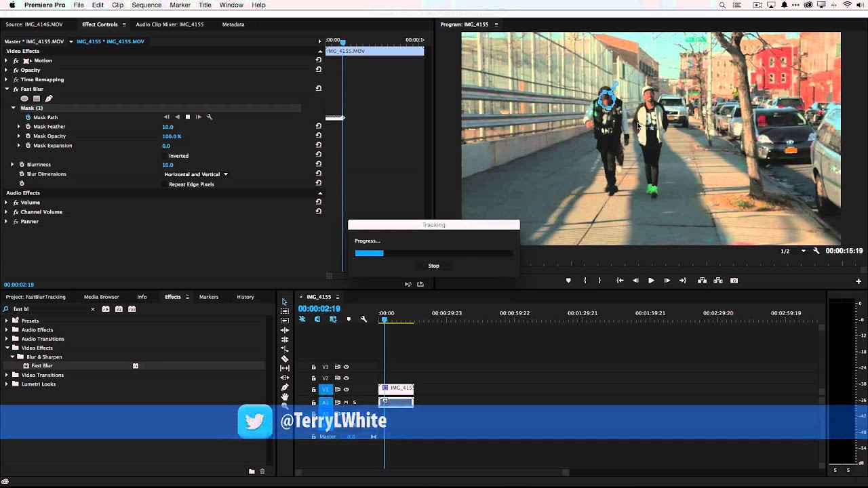The image size is (868, 488).
Task: Select the Razor tool
Action: 285,359
